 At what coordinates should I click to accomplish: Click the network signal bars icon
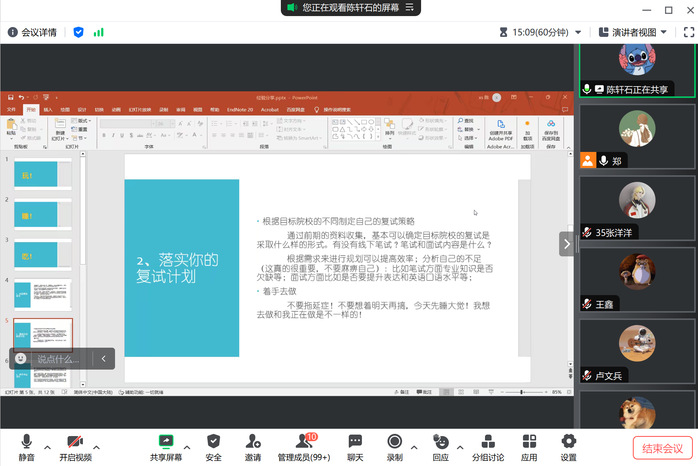tap(99, 32)
